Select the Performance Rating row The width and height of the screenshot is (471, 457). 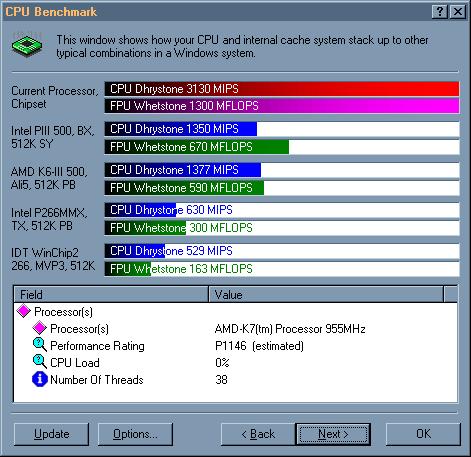pyautogui.click(x=235, y=346)
